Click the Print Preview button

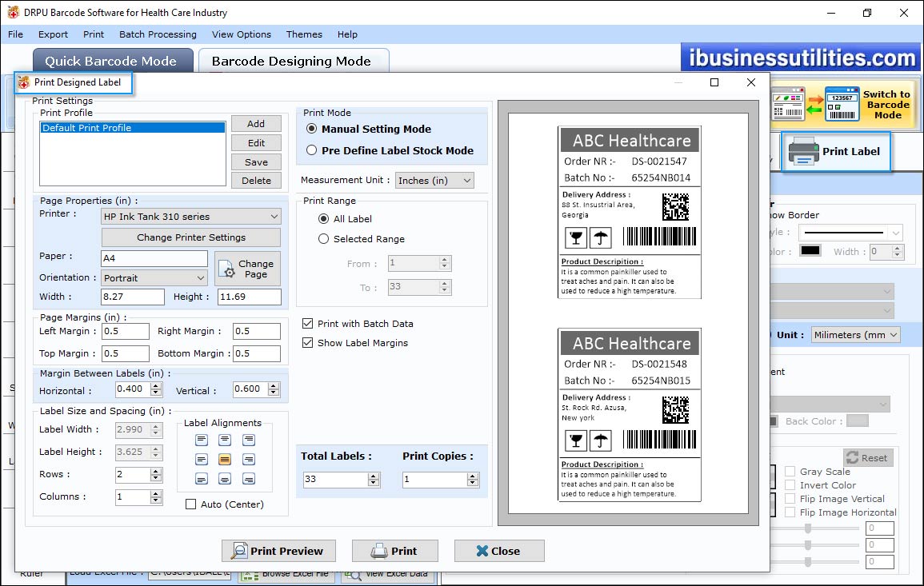278,551
